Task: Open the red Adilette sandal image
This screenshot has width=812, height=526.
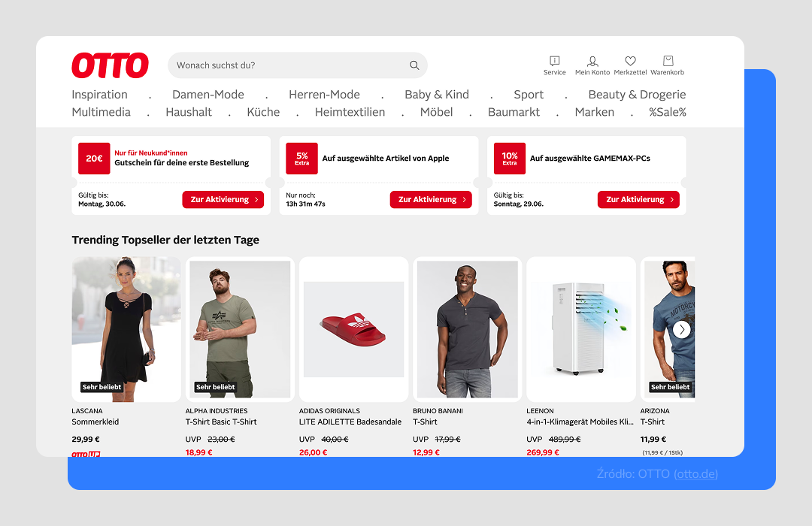Action: [353, 329]
